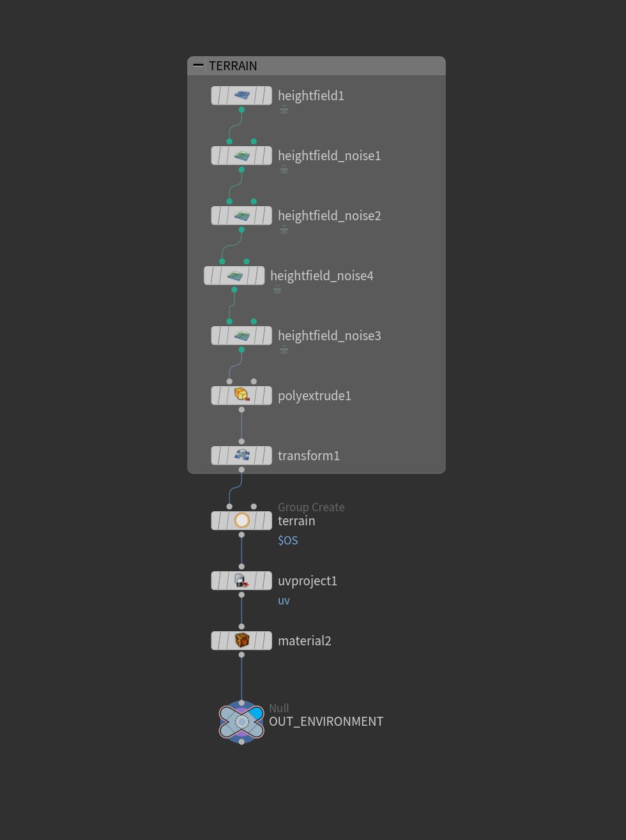
Task: Select the terrain Group Create node icon
Action: [241, 521]
